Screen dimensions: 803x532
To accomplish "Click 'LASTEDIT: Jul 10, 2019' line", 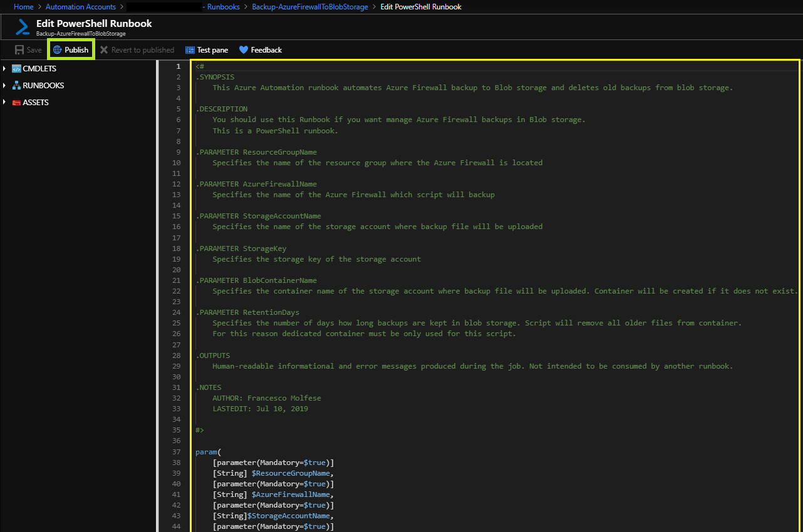I will 260,409.
